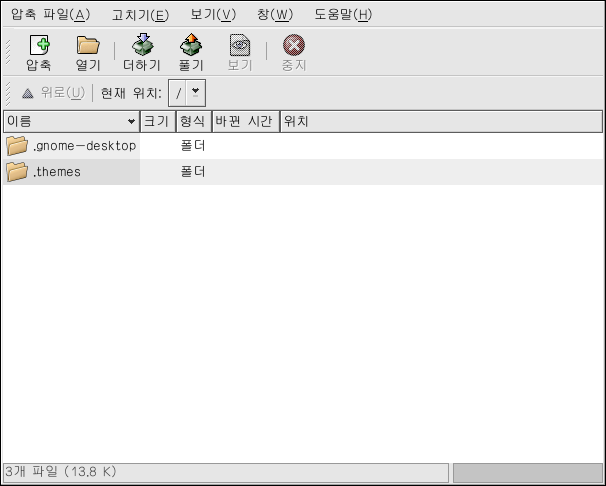
Task: Open the 고치기(E) menu
Action: pos(140,14)
